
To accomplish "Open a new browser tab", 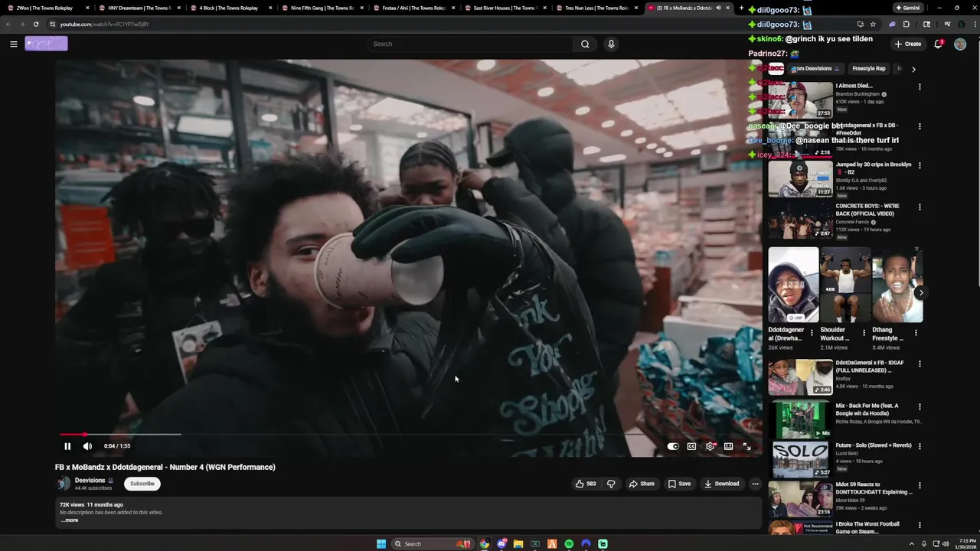I will (x=741, y=8).
